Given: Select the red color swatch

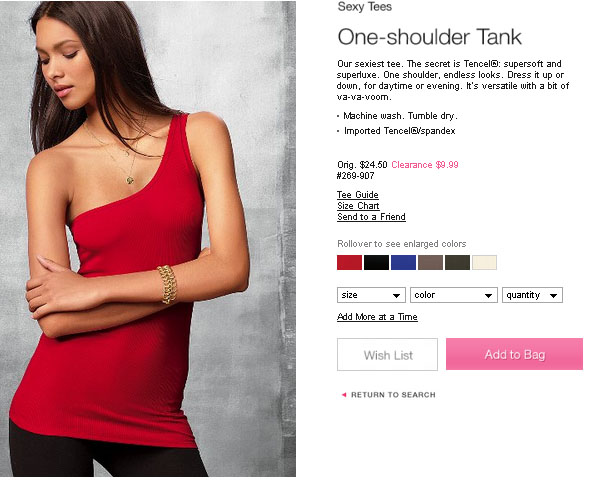Looking at the screenshot, I should pos(350,263).
